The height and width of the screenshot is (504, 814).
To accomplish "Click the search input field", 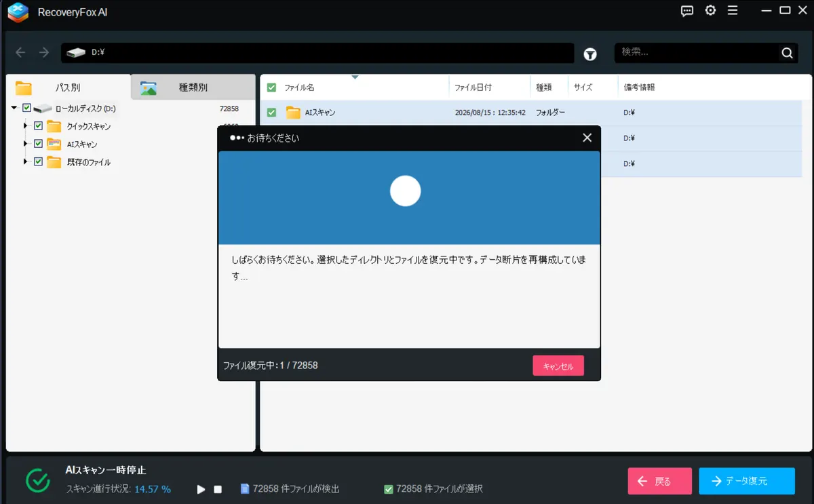I will coord(697,53).
